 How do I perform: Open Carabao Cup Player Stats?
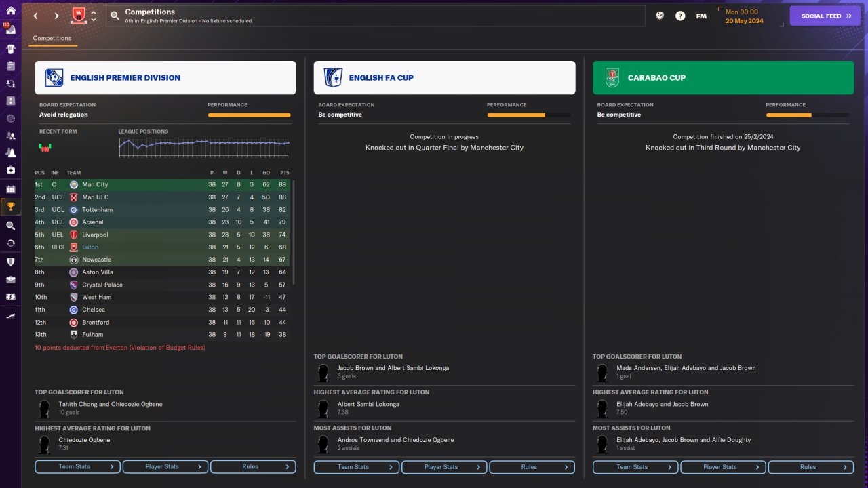point(723,467)
